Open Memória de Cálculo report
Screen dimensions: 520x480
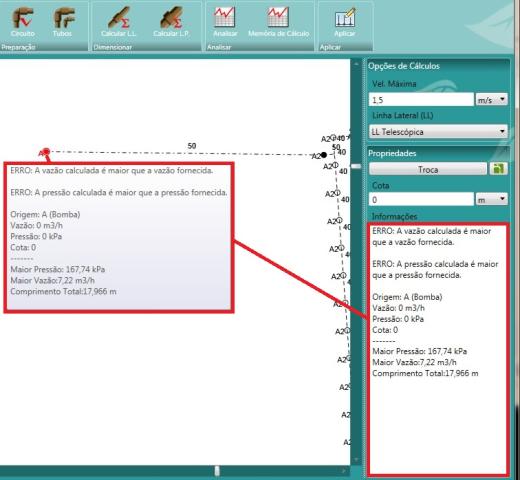pos(279,22)
